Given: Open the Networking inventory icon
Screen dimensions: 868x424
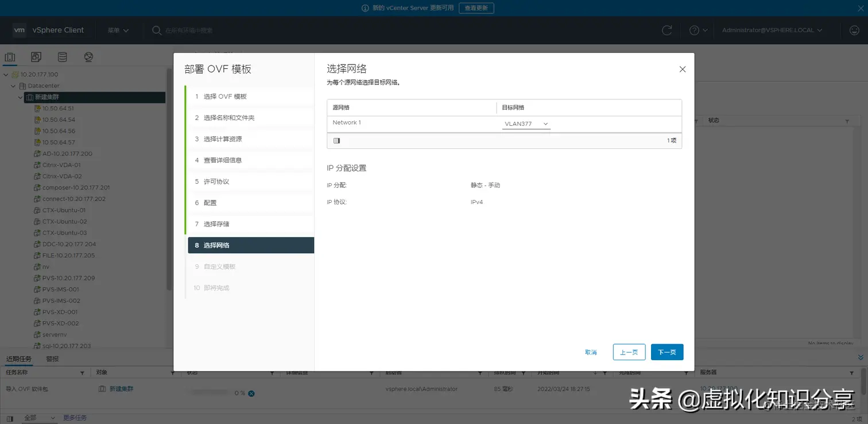Looking at the screenshot, I should tap(88, 56).
